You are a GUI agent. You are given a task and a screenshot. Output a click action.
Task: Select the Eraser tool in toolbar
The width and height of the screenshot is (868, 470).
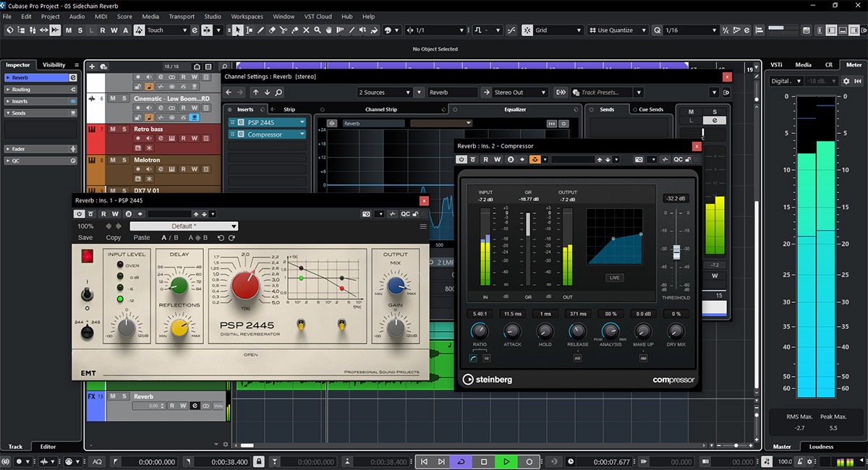pyautogui.click(x=272, y=30)
